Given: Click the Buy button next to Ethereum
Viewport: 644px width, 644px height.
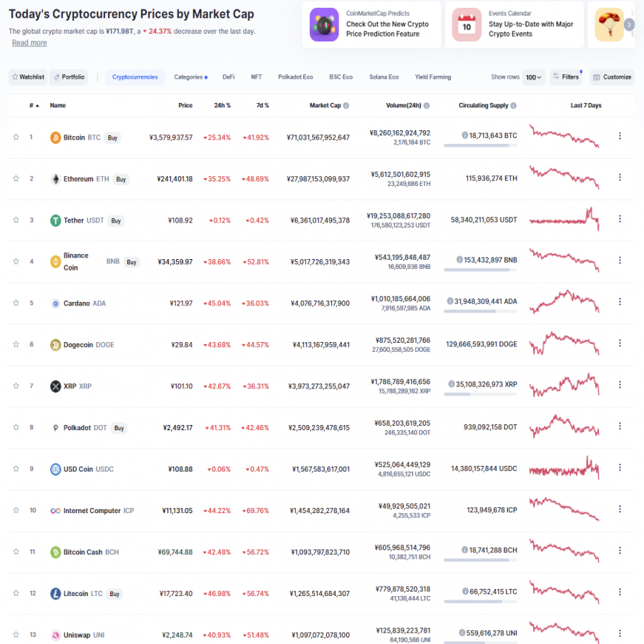Looking at the screenshot, I should (121, 180).
